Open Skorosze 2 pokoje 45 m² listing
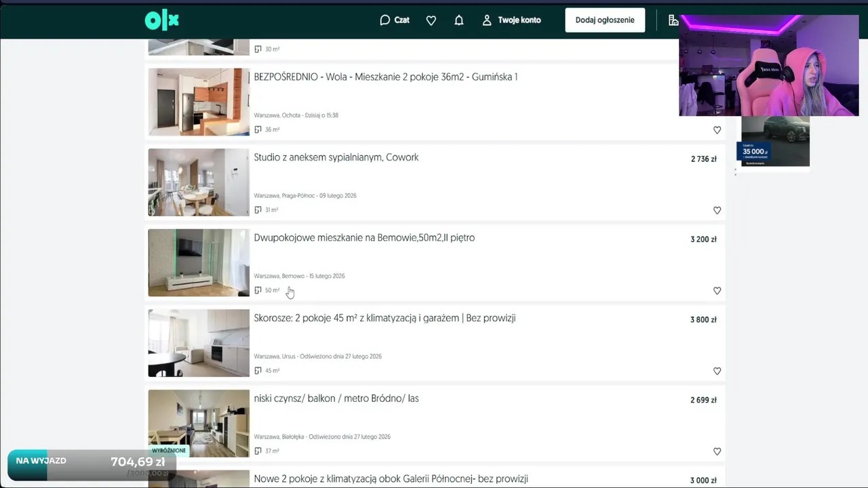The image size is (868, 488). point(384,318)
